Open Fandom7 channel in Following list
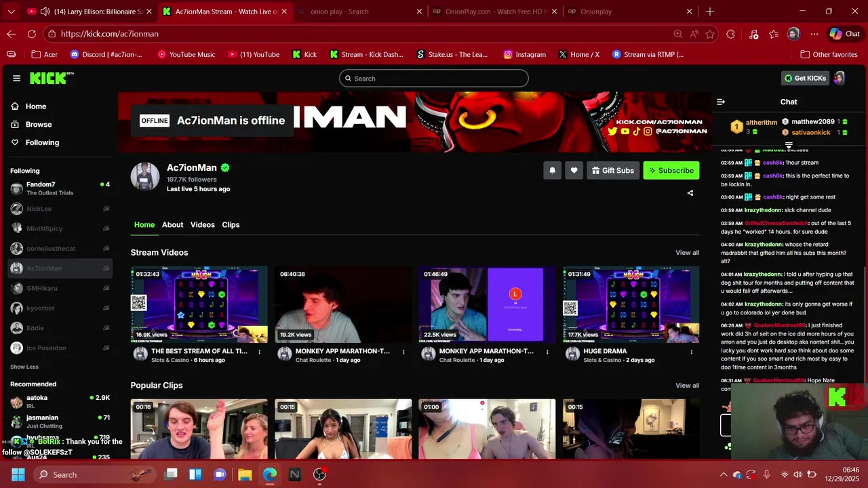 (60, 188)
